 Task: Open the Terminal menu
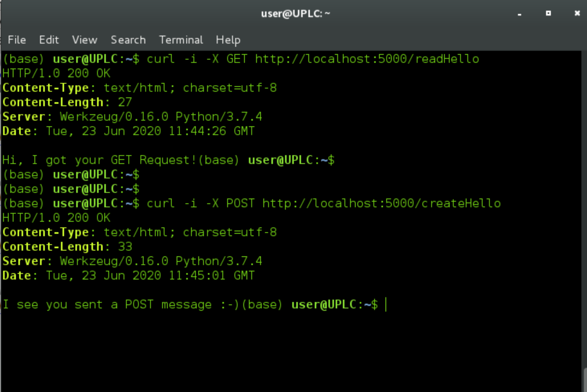click(181, 40)
